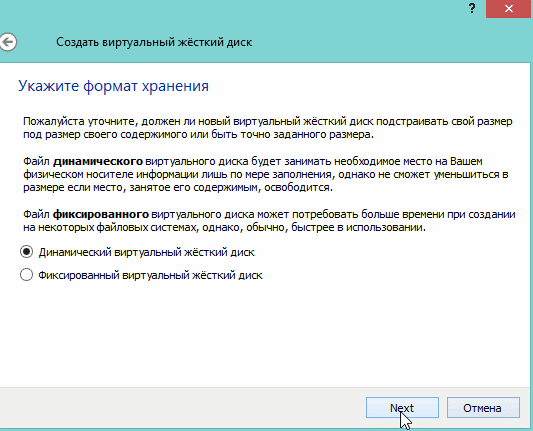533x431 pixels.
Task: Click the Next button
Action: point(402,408)
